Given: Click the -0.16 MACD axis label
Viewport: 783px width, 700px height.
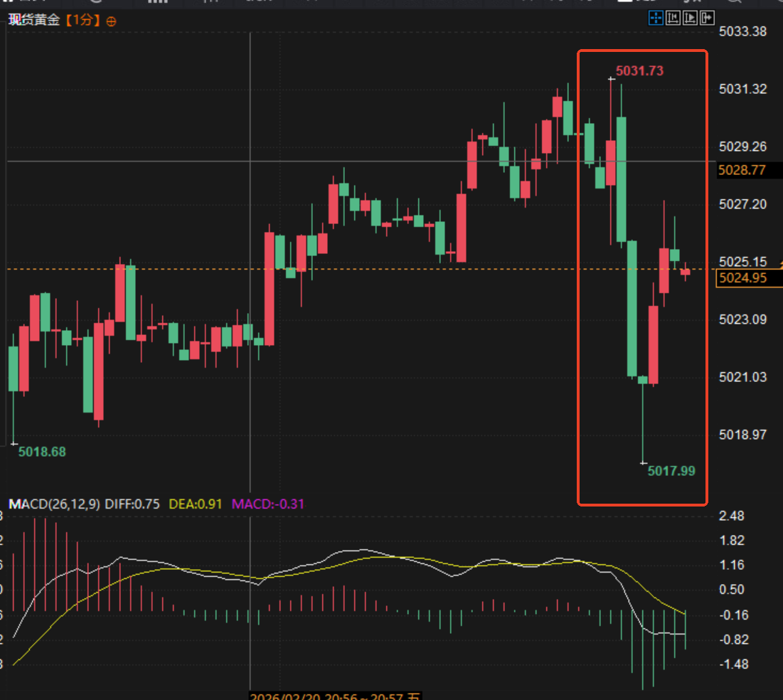Looking at the screenshot, I should [x=733, y=615].
